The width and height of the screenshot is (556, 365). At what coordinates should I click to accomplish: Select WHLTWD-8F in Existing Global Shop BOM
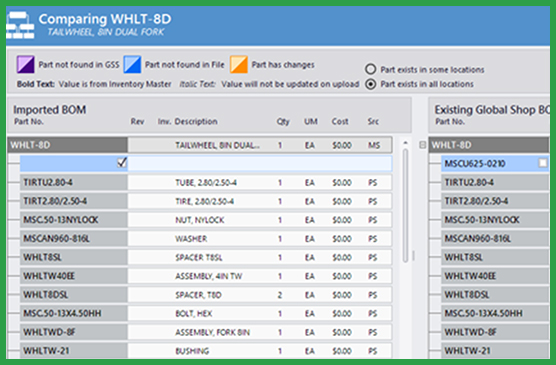tap(495, 332)
